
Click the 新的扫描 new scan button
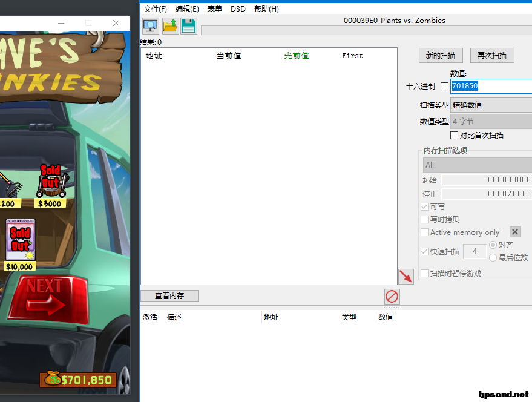click(441, 55)
